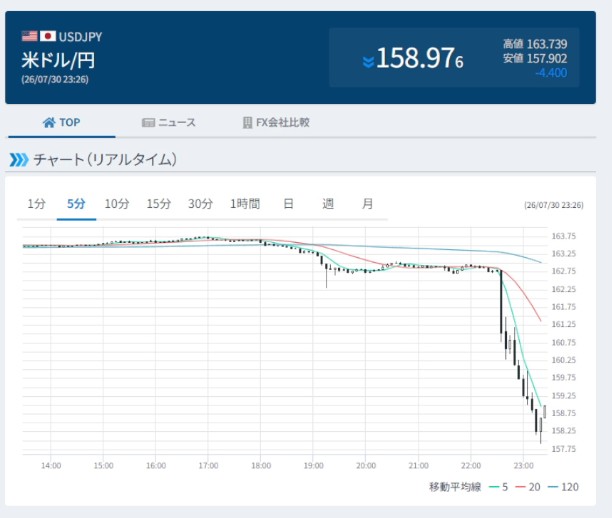612x518 pixels.
Task: Switch chart to 10分 interval
Action: tap(117, 204)
